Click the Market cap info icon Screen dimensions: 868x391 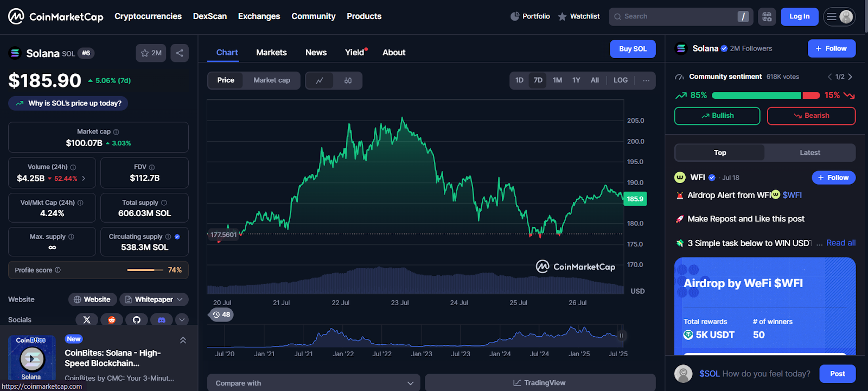coord(116,132)
